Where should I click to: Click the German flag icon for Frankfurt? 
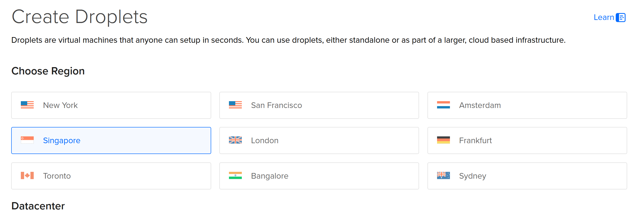pyautogui.click(x=443, y=140)
